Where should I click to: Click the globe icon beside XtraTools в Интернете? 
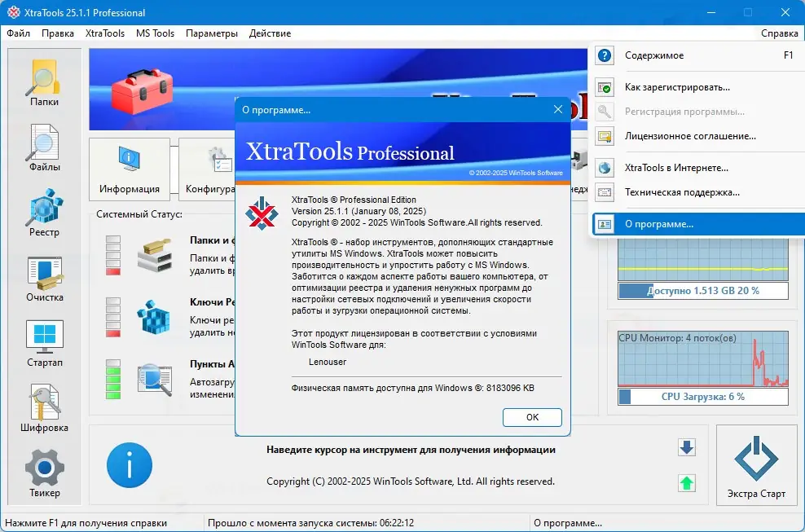pyautogui.click(x=605, y=168)
